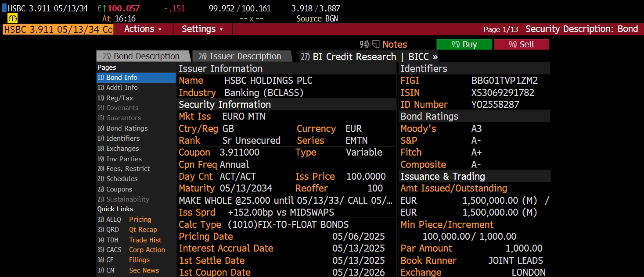Click the Industry value Banking (BCLASS)
Viewport: 644px width, 277px height.
coord(264,93)
